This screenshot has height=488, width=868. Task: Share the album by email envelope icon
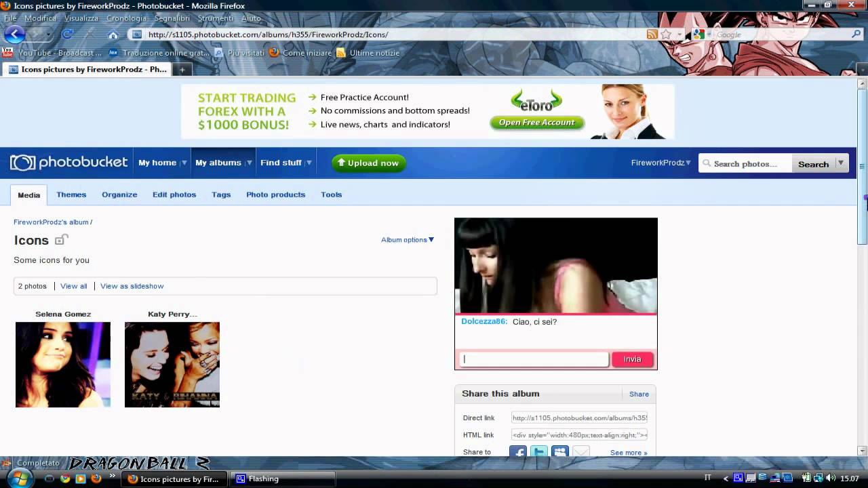[581, 452]
